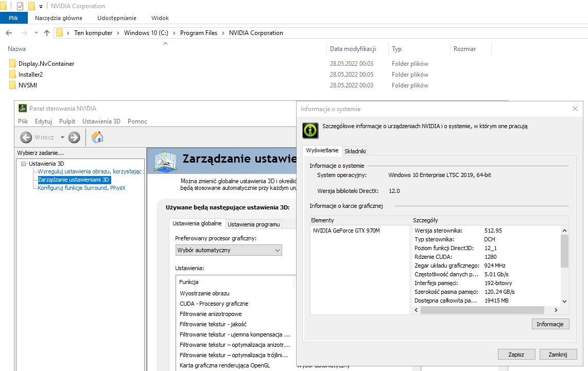The height and width of the screenshot is (371, 588).
Task: Open the NVIDIA Home icon
Action: point(97,137)
